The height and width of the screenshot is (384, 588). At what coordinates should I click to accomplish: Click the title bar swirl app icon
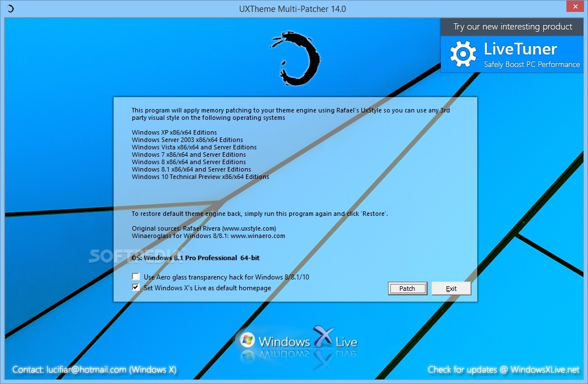(10, 9)
